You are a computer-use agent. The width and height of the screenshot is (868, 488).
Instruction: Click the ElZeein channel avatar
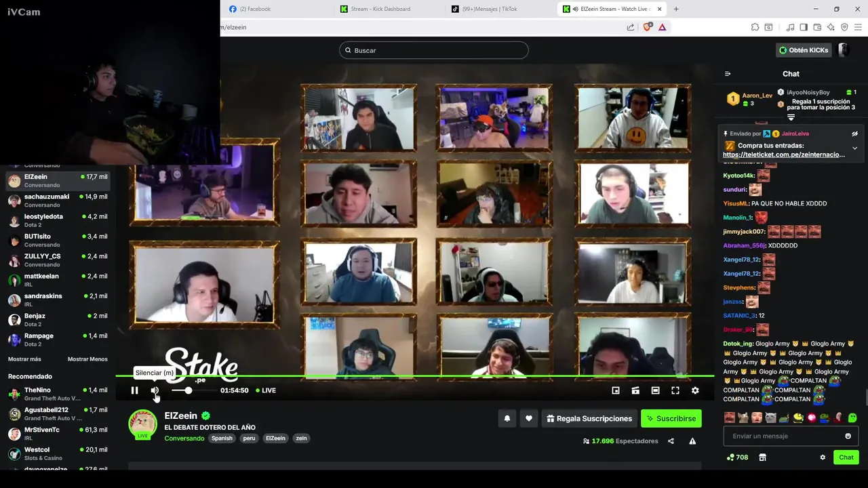143,424
